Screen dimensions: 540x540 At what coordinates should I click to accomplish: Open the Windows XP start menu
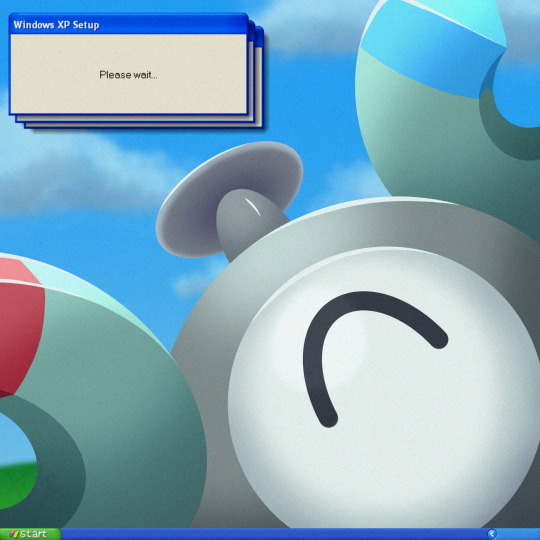pyautogui.click(x=30, y=534)
